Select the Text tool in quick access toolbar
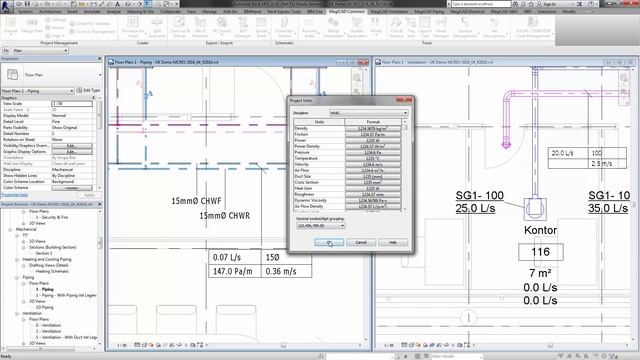 click(118, 4)
